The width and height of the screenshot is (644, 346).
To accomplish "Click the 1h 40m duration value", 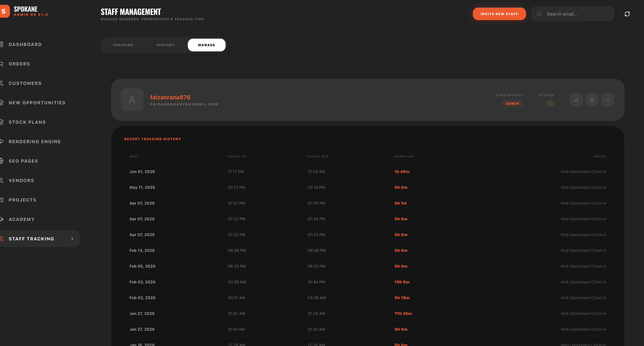I will tap(402, 172).
